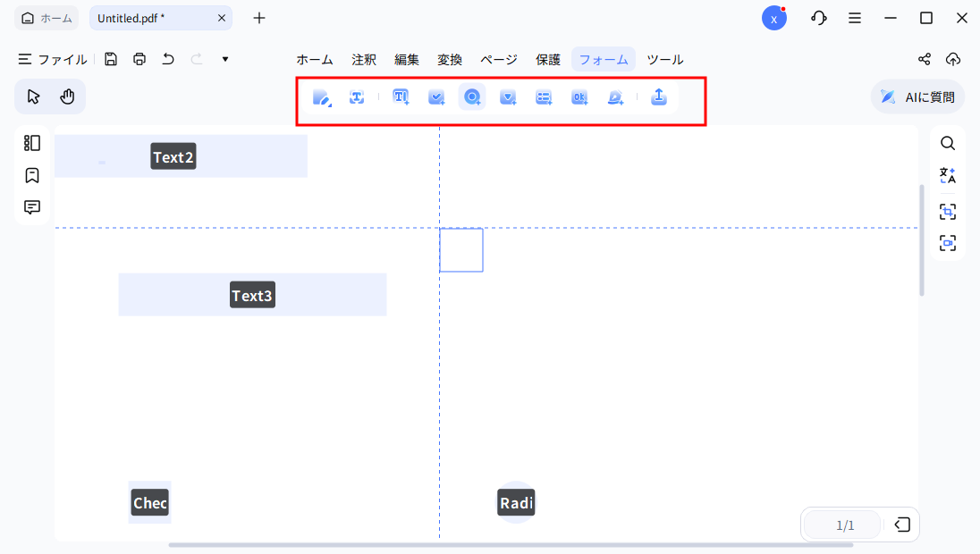980x554 pixels.
Task: Select the Digital Signature field tool
Action: coord(615,97)
